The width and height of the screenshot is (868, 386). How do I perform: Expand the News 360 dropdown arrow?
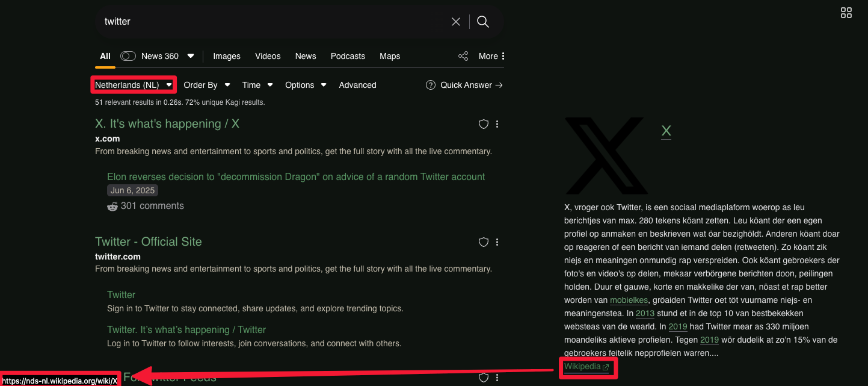[x=191, y=56]
